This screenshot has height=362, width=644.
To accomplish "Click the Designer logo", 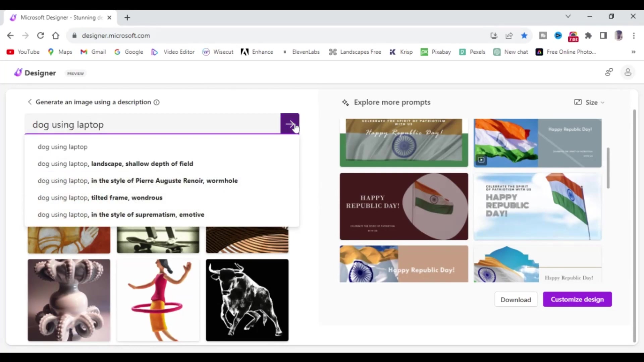I will pos(35,73).
